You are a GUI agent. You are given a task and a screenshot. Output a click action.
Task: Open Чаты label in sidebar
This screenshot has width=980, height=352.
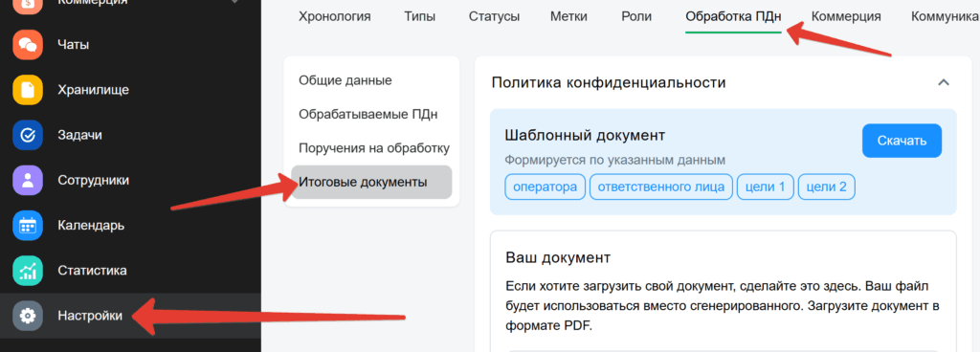(x=73, y=45)
